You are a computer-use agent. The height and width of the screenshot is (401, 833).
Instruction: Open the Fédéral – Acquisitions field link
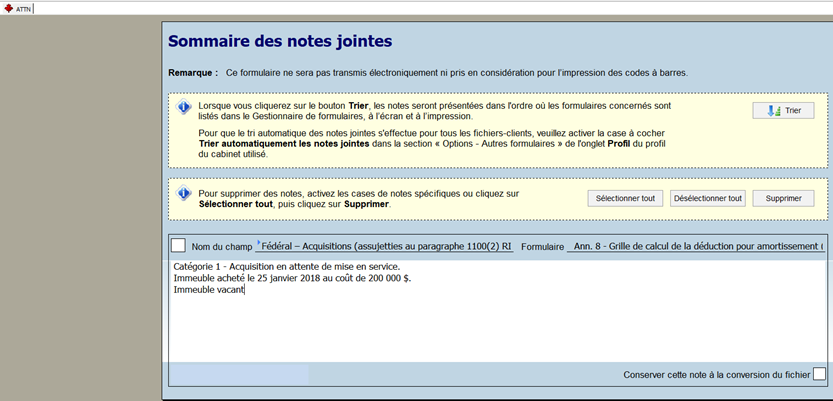coord(386,246)
